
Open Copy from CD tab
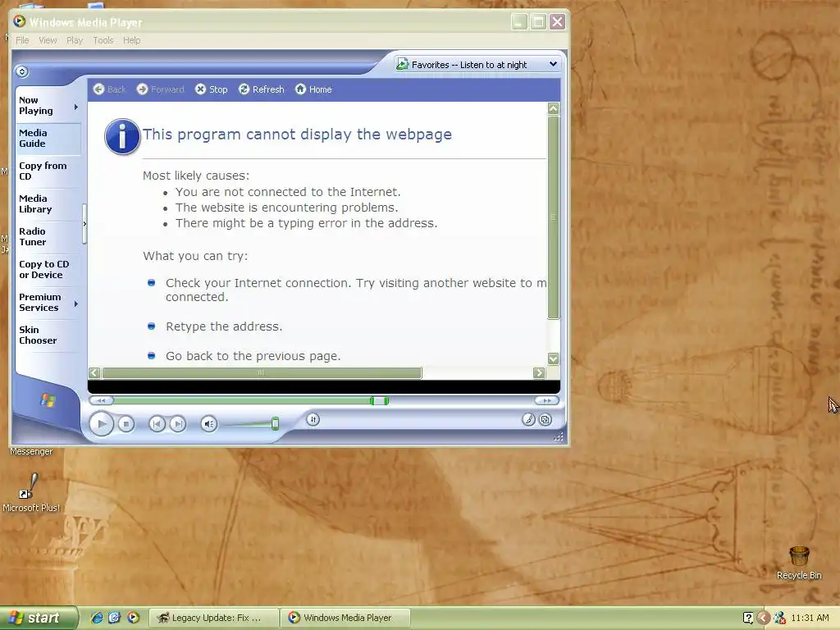48,171
